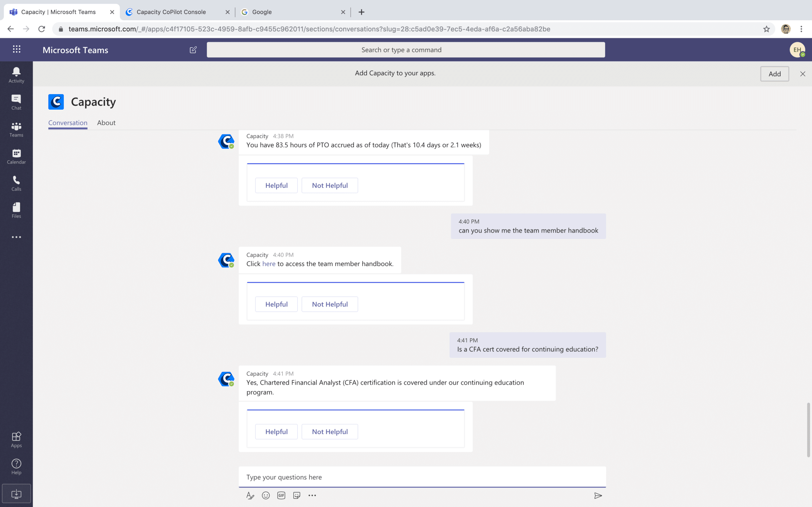
Task: Expand more messaging options ellipsis
Action: (312, 495)
